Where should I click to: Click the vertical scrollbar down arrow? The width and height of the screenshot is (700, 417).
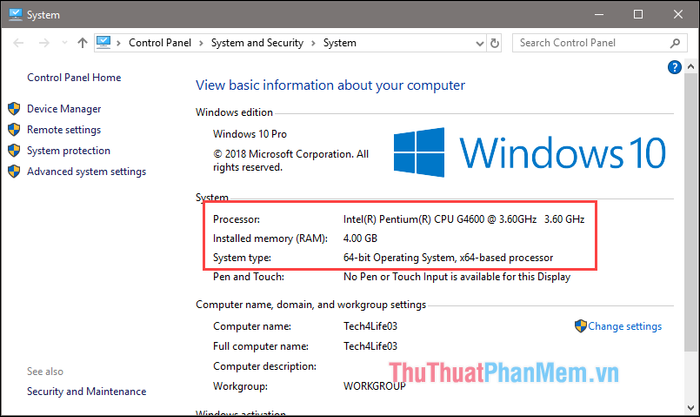(x=691, y=408)
